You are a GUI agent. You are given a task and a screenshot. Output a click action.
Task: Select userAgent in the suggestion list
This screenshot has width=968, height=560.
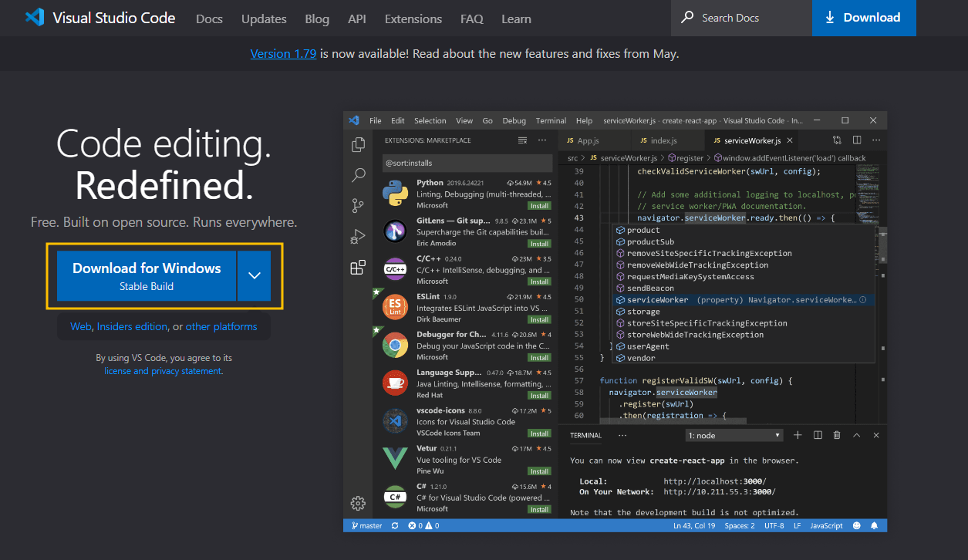744,346
